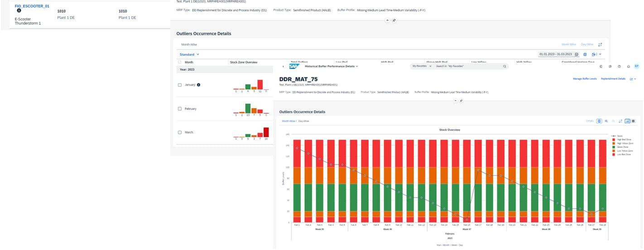Image resolution: width=644 pixels, height=250 pixels.
Task: Click info icon next to January
Action: pyautogui.click(x=198, y=85)
